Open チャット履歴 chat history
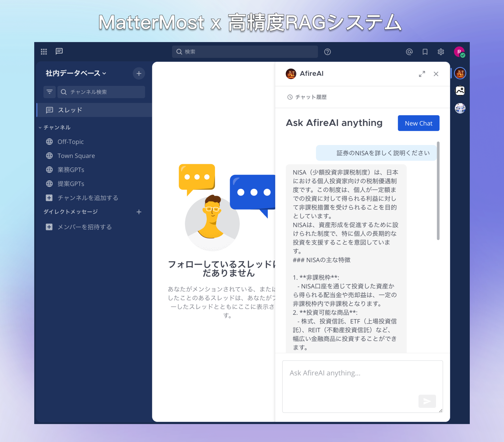The height and width of the screenshot is (442, 504). (307, 97)
